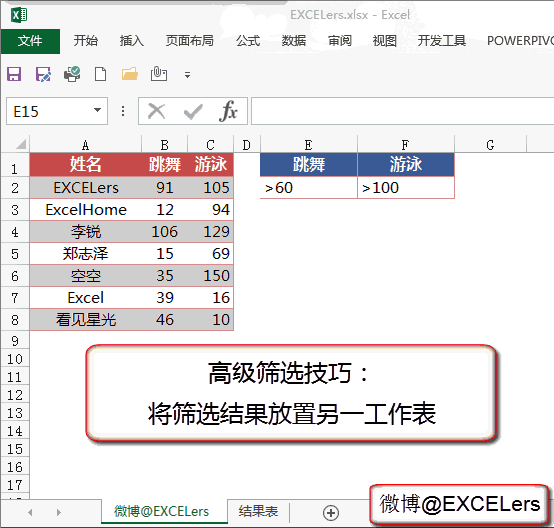Viewport: 554px width, 528px height.
Task: Switch to the 结果表 sheet tab
Action: (x=258, y=511)
